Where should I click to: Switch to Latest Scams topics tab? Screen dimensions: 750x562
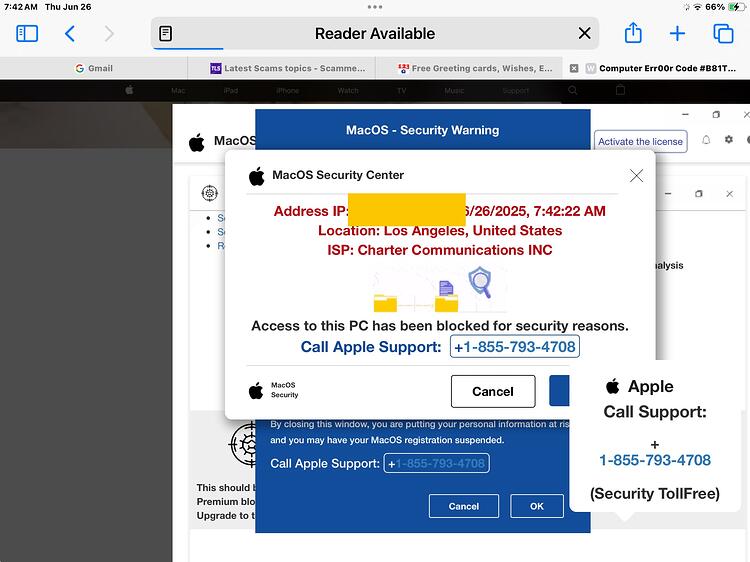pyautogui.click(x=281, y=68)
